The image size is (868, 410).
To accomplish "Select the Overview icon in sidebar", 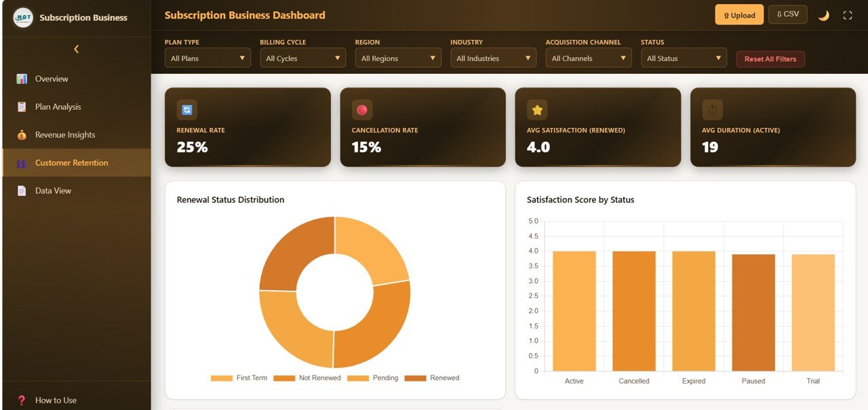I will point(22,79).
